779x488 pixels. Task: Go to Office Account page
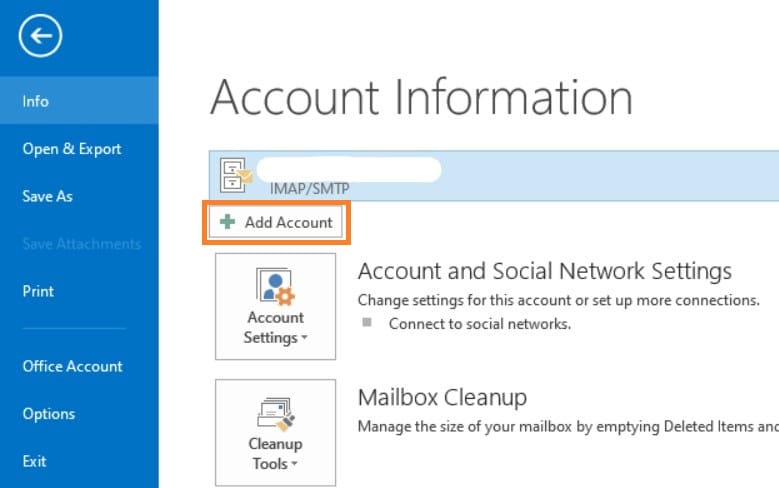72,366
